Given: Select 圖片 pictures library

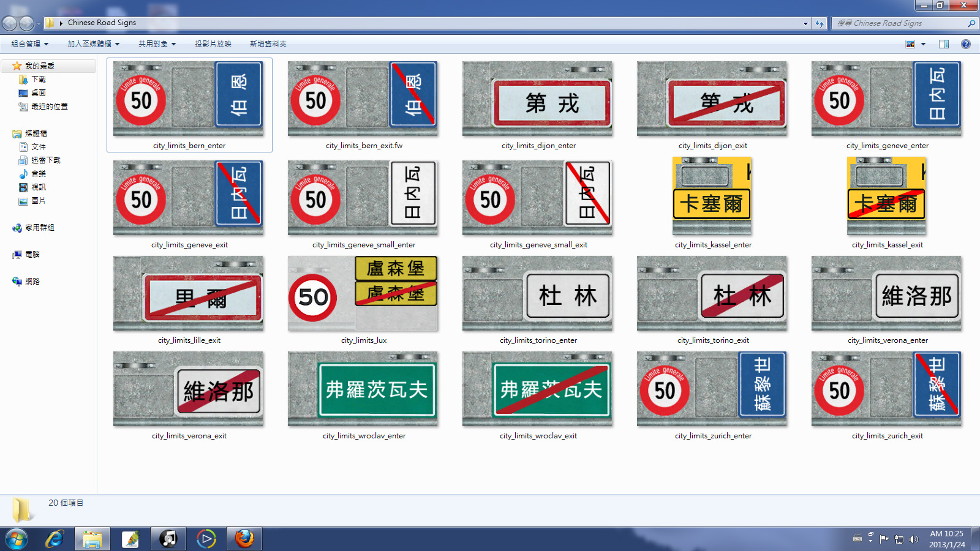Looking at the screenshot, I should tap(39, 201).
